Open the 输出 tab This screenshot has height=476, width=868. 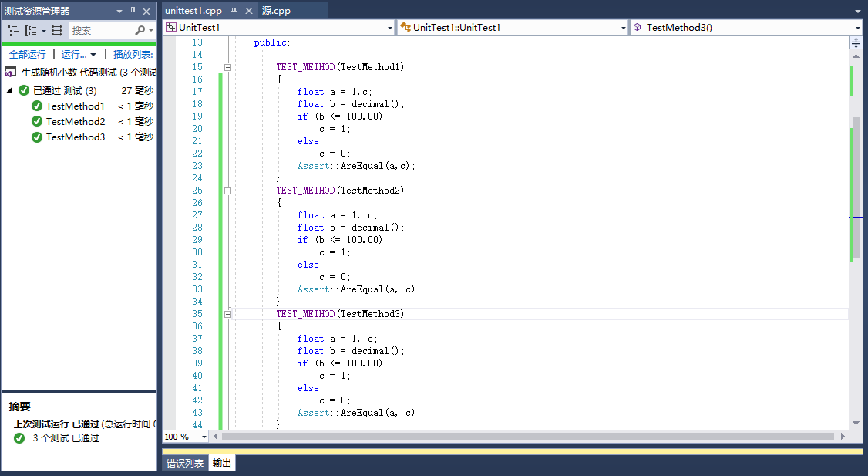coord(222,463)
